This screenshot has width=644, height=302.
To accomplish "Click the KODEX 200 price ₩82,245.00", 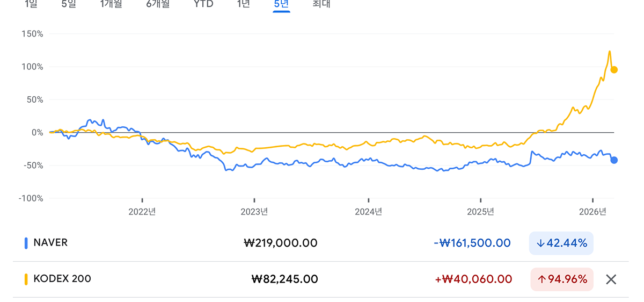I will [284, 279].
